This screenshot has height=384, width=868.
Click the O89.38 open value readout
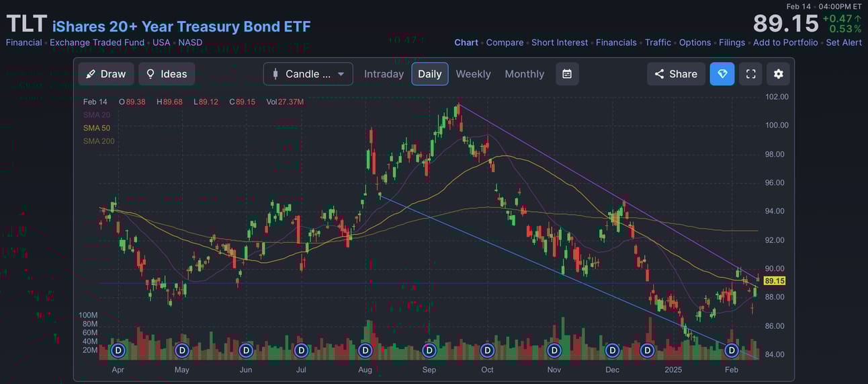coord(132,102)
